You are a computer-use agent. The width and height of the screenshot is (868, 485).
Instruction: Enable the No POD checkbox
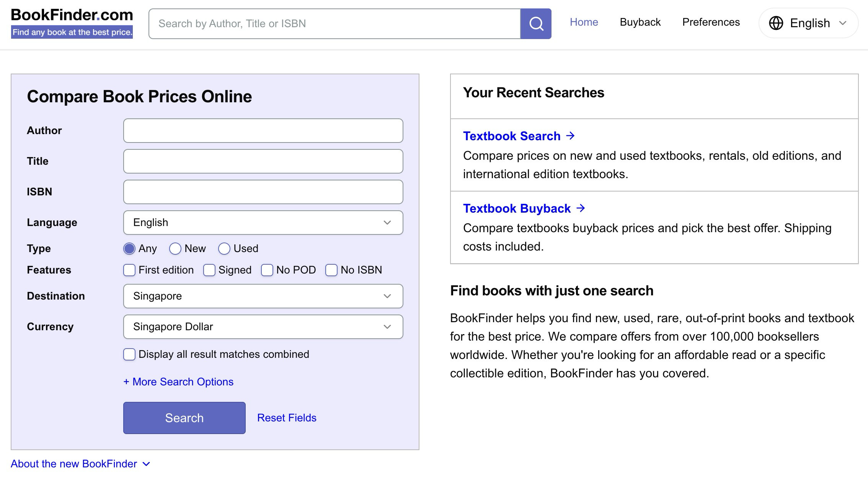click(267, 270)
